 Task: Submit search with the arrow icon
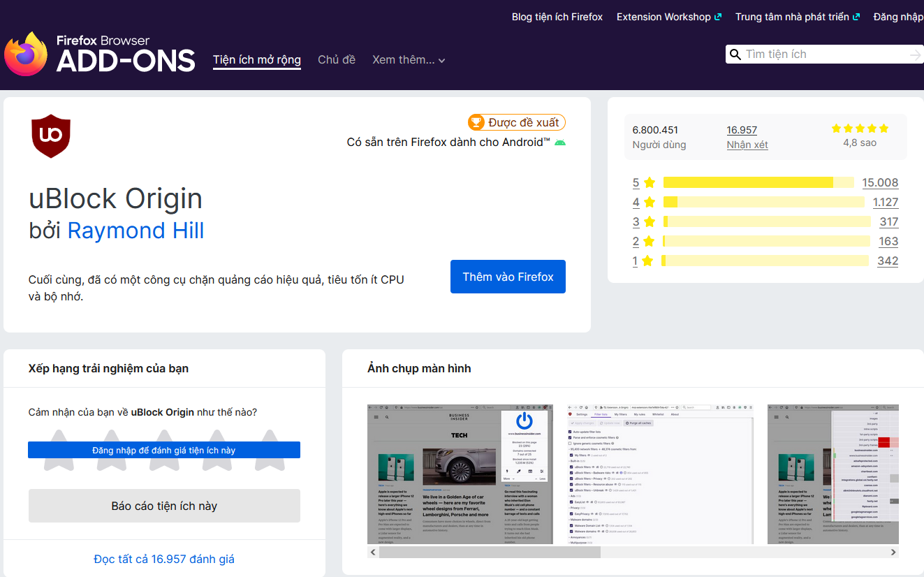(x=916, y=54)
